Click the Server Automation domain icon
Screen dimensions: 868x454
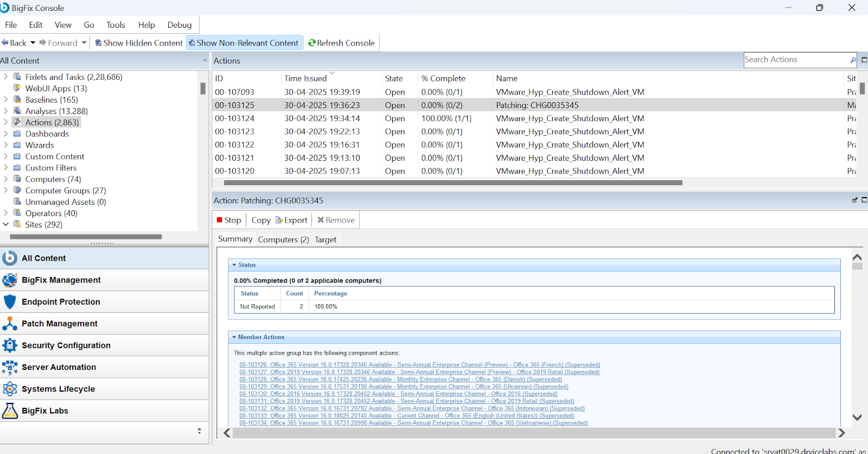coord(10,368)
